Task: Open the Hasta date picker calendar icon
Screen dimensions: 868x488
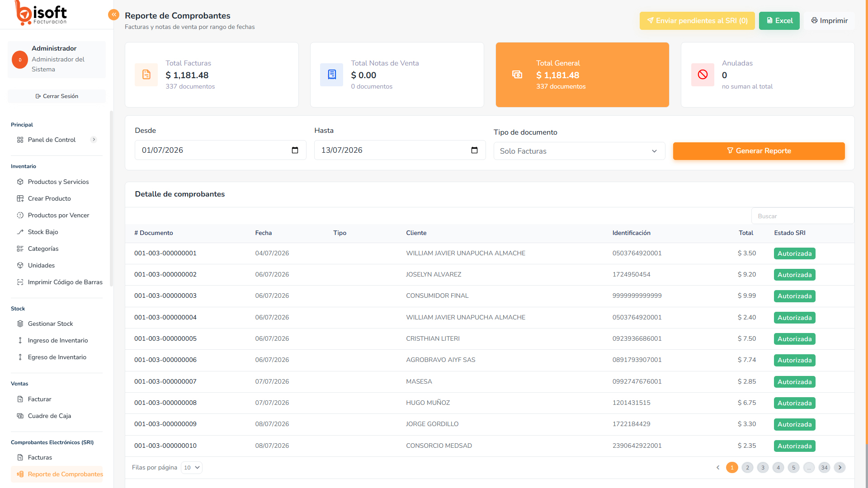Action: [474, 150]
